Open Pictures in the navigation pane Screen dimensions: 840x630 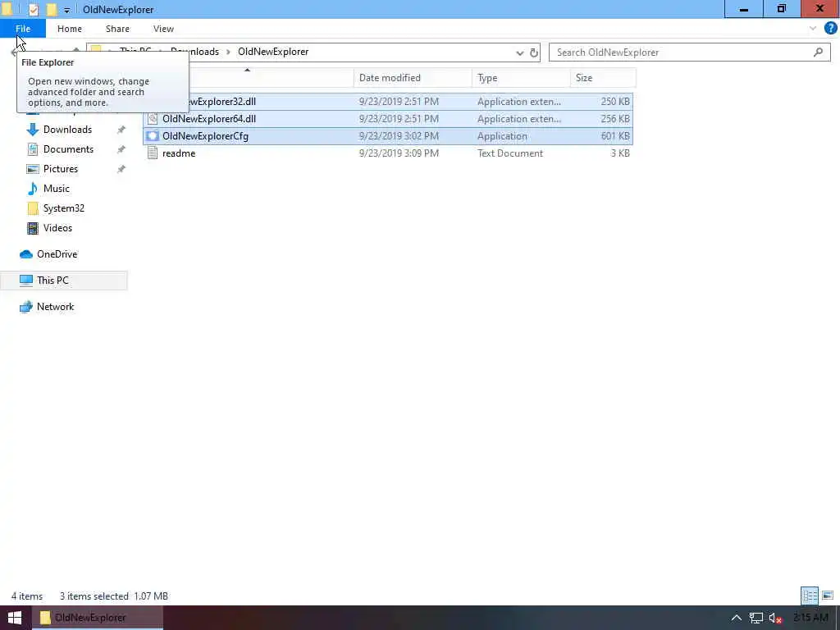(x=61, y=169)
